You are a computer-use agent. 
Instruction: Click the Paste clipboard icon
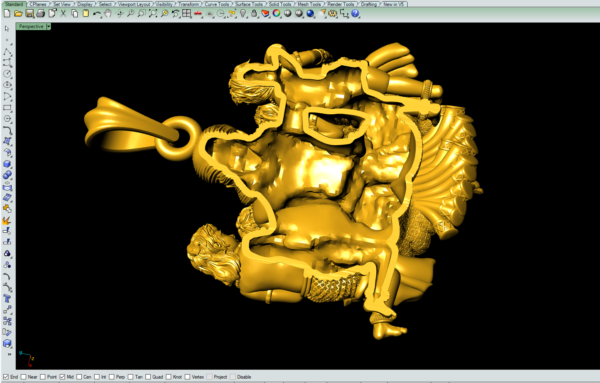86,14
